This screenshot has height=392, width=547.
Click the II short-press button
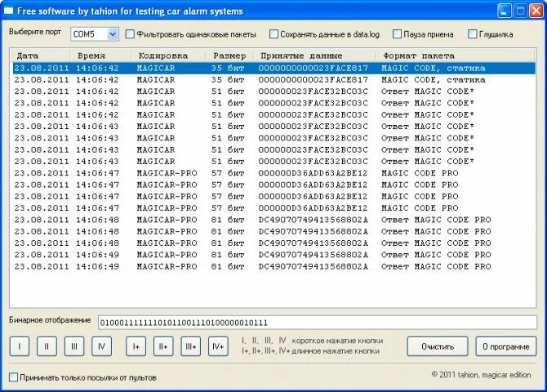(47, 346)
